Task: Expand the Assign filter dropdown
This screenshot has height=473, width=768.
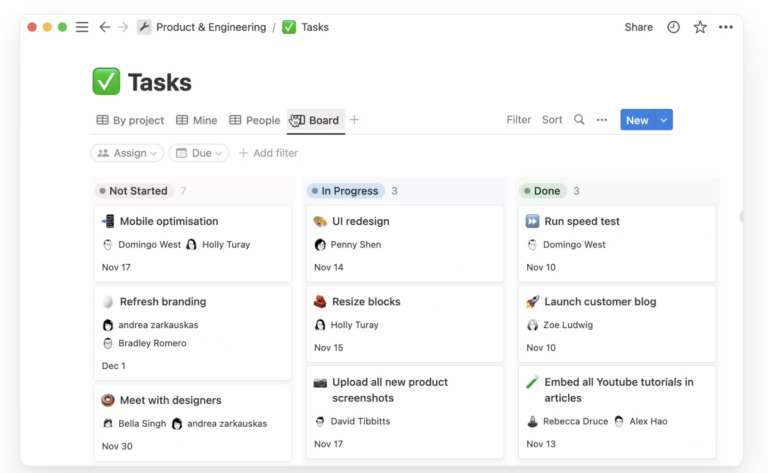Action: [x=127, y=153]
